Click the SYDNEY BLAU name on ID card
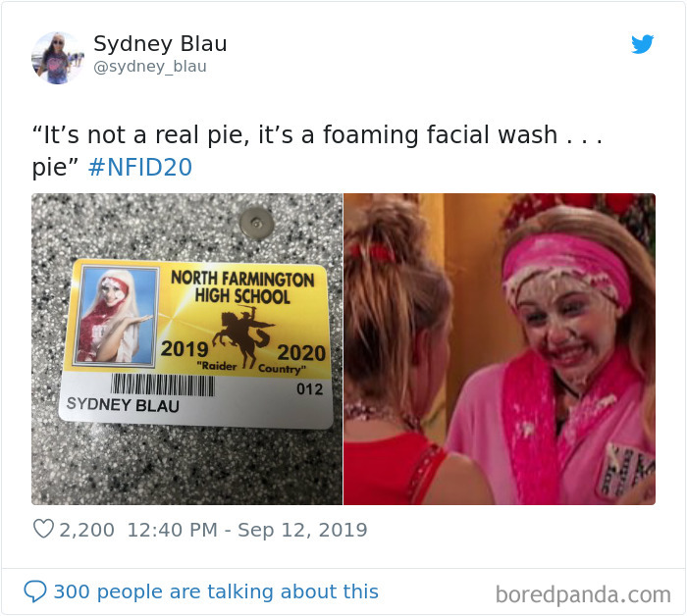The image size is (687, 616). click(x=123, y=404)
